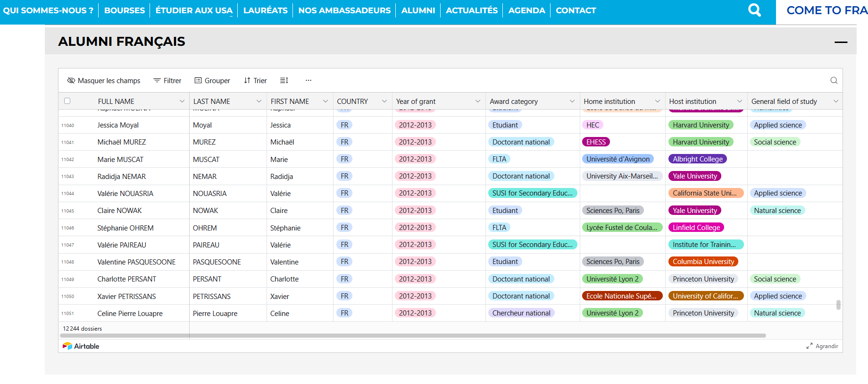This screenshot has width=868, height=384.
Task: Click the Come to France link
Action: tap(827, 10)
